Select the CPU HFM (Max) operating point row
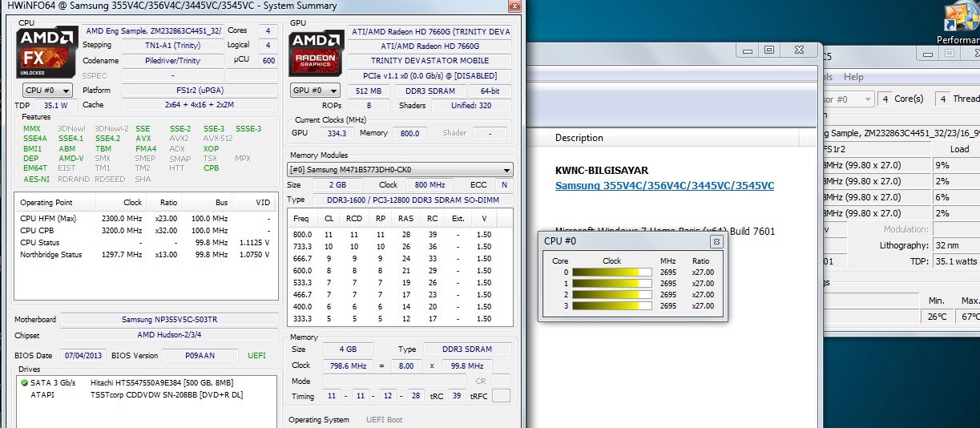Image resolution: width=980 pixels, height=428 pixels. tap(146, 218)
